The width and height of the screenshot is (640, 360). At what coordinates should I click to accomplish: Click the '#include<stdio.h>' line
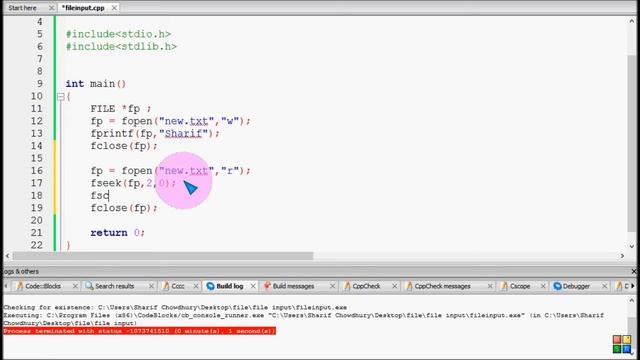[x=118, y=34]
